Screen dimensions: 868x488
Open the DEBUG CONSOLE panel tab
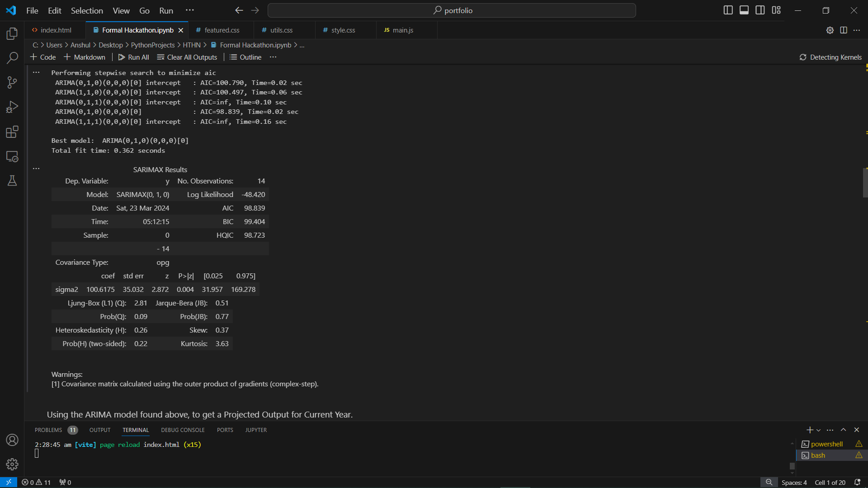coord(183,430)
